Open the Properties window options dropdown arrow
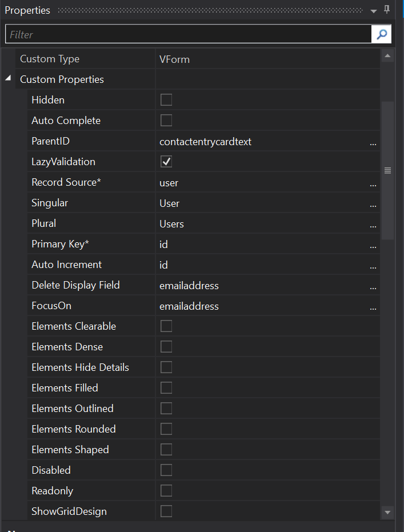Viewport: 404px width, 532px height. point(374,10)
